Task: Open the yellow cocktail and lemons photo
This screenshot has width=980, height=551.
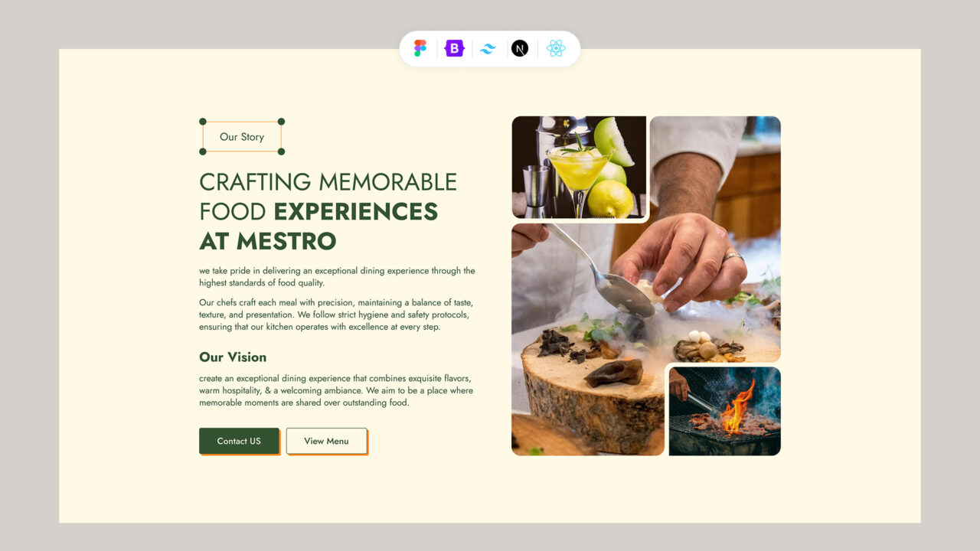Action: point(579,167)
